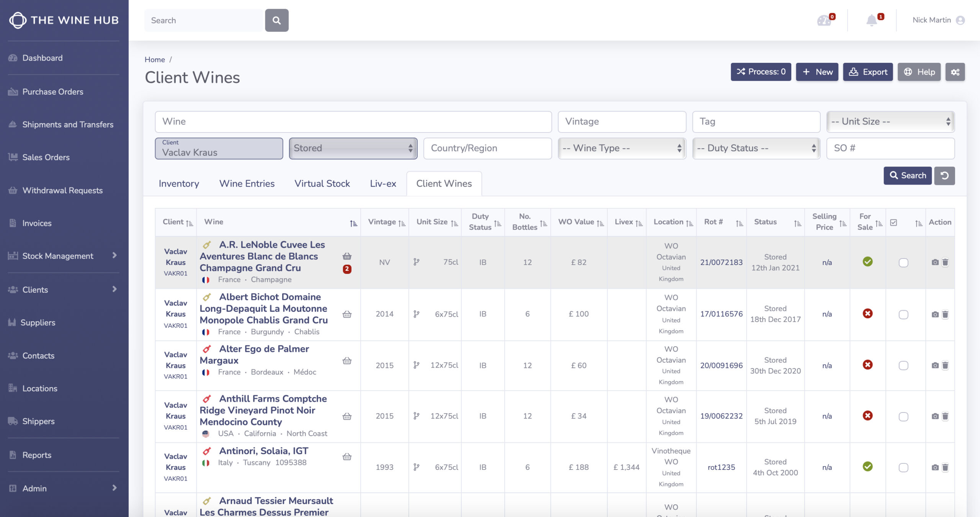
Task: Click the Export button
Action: [868, 72]
